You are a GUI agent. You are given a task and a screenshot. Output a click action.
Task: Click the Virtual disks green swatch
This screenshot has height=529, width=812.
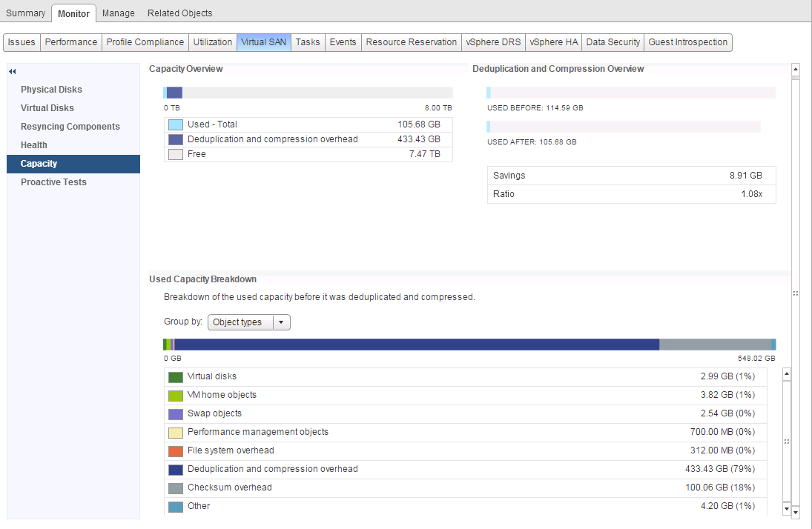(x=176, y=377)
